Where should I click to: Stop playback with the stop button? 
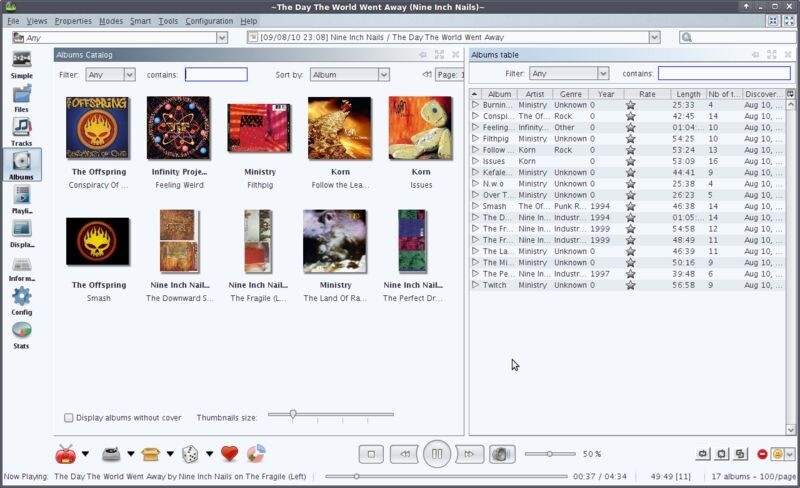pyautogui.click(x=370, y=454)
